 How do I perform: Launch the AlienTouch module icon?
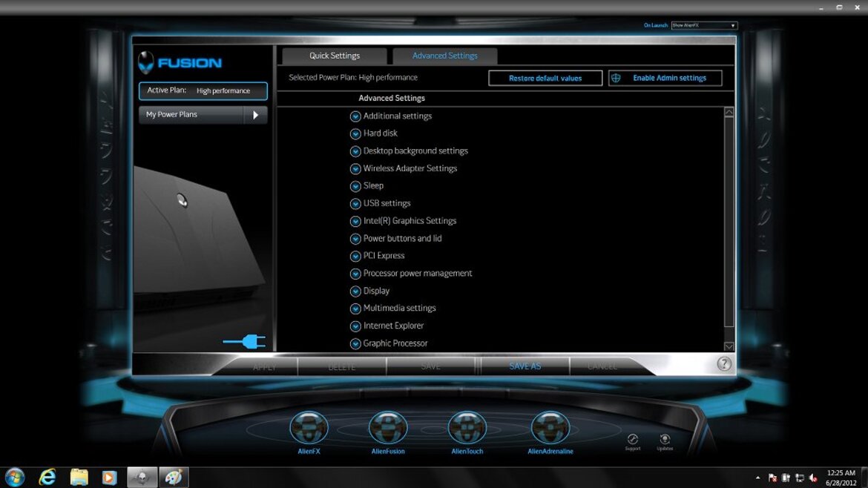tap(467, 428)
